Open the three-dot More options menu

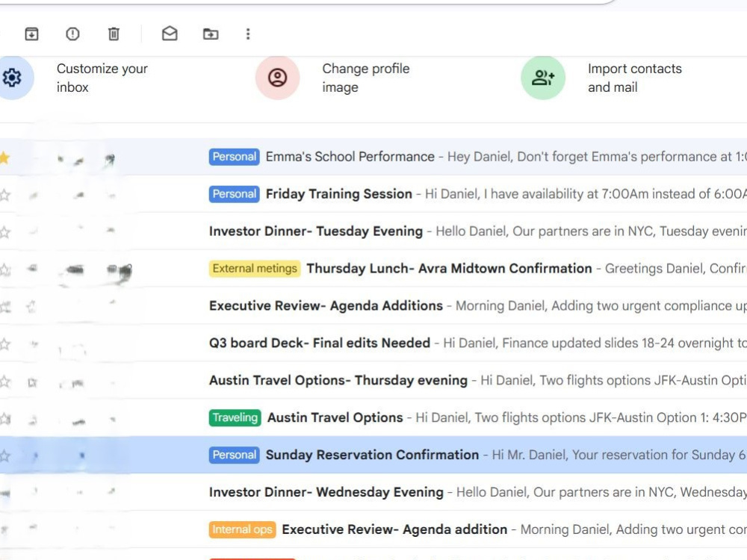pyautogui.click(x=248, y=34)
